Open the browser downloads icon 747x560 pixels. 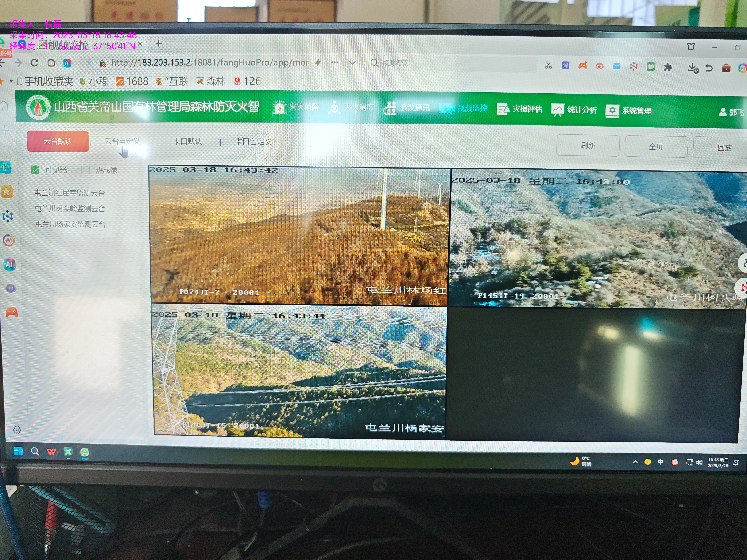[692, 68]
